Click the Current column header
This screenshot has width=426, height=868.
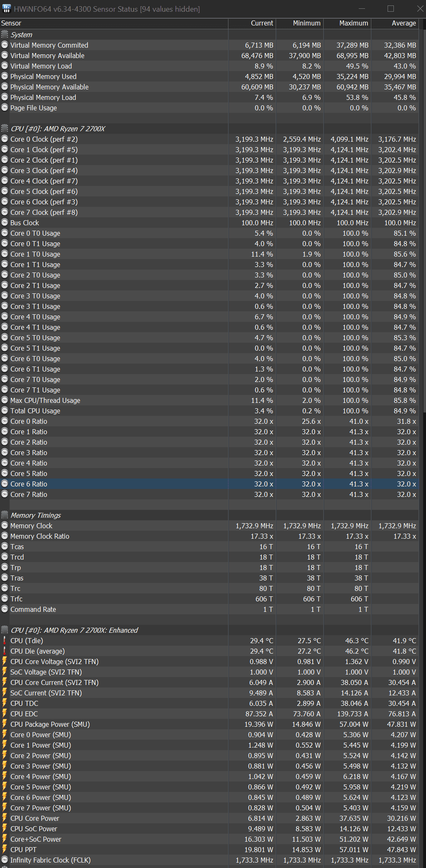(252, 23)
